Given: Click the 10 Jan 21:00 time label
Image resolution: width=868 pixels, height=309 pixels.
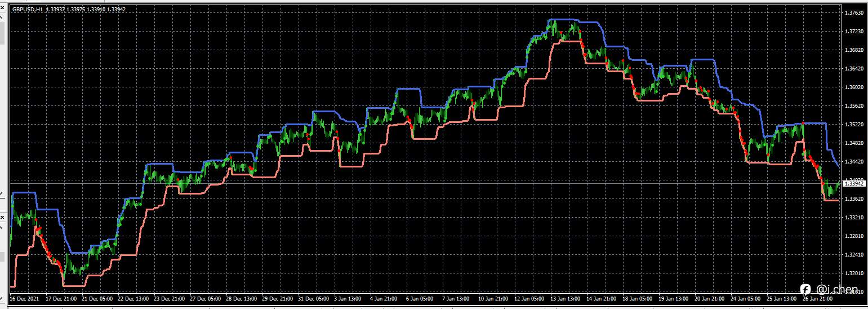Looking at the screenshot, I should pos(493,298).
